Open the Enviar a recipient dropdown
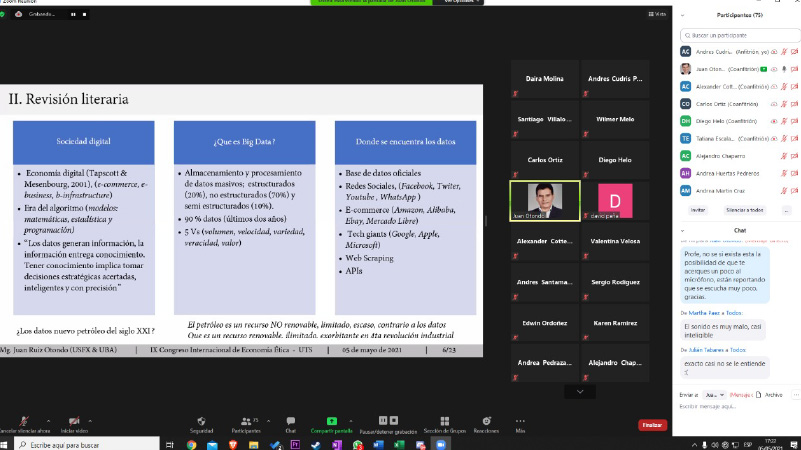Viewport: 801px width, 450px height. pyautogui.click(x=714, y=395)
